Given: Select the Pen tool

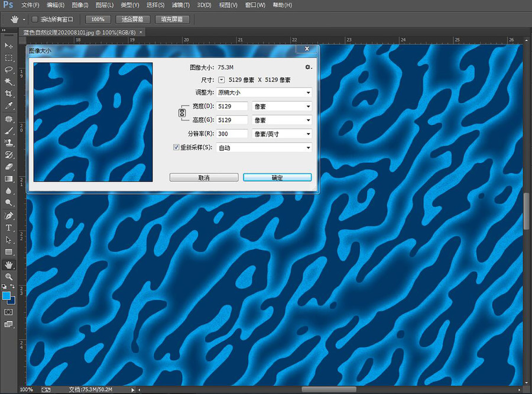Looking at the screenshot, I should (x=8, y=216).
